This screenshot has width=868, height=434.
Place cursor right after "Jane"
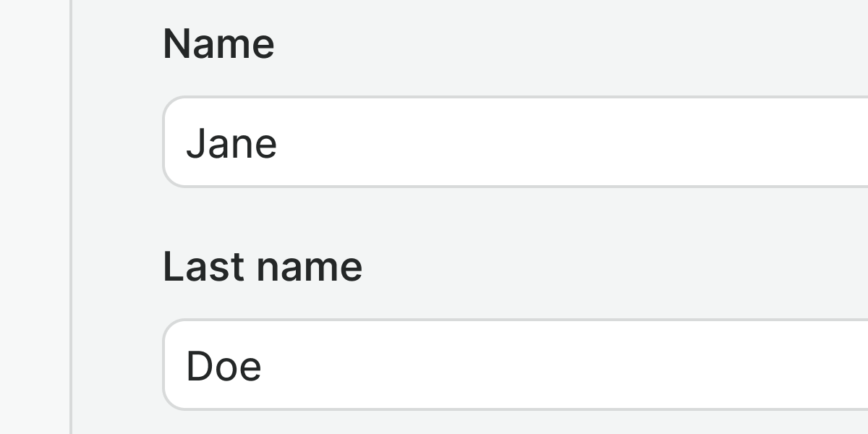pos(278,143)
